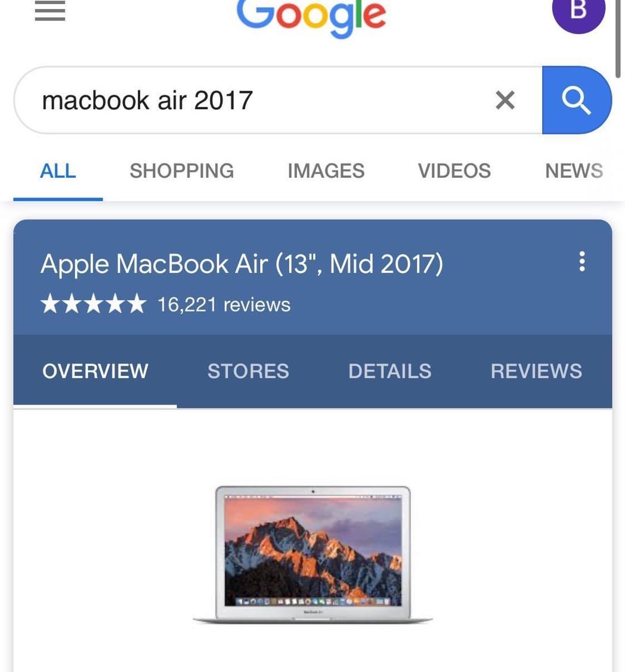Open the DETAILS product tab
The height and width of the screenshot is (672, 625).
pyautogui.click(x=390, y=371)
